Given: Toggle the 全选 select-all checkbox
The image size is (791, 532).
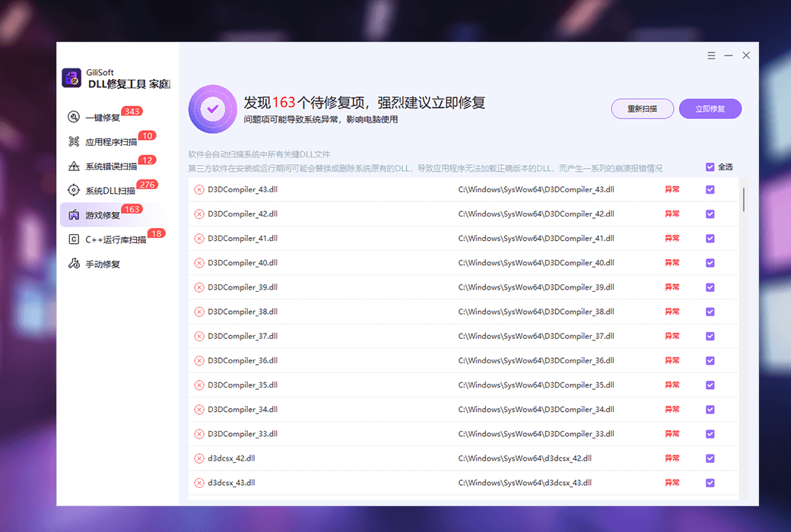Looking at the screenshot, I should [x=710, y=167].
